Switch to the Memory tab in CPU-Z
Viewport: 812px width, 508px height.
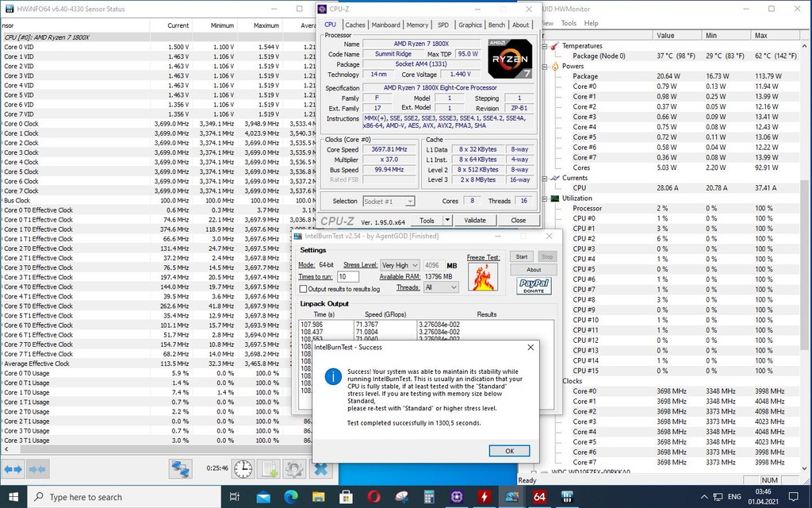pyautogui.click(x=417, y=25)
